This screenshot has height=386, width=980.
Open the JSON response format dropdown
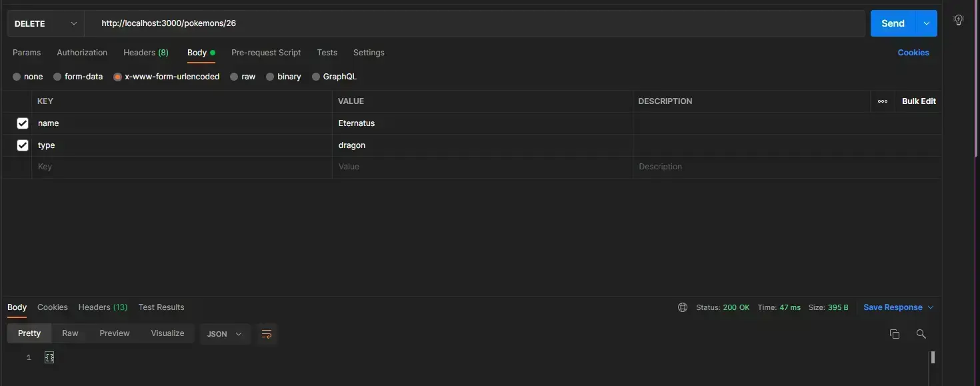225,334
